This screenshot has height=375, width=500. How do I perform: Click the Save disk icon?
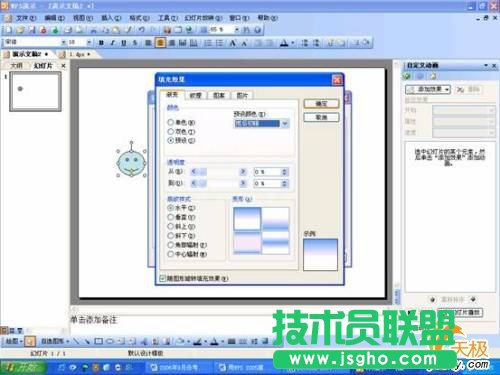[x=32, y=30]
